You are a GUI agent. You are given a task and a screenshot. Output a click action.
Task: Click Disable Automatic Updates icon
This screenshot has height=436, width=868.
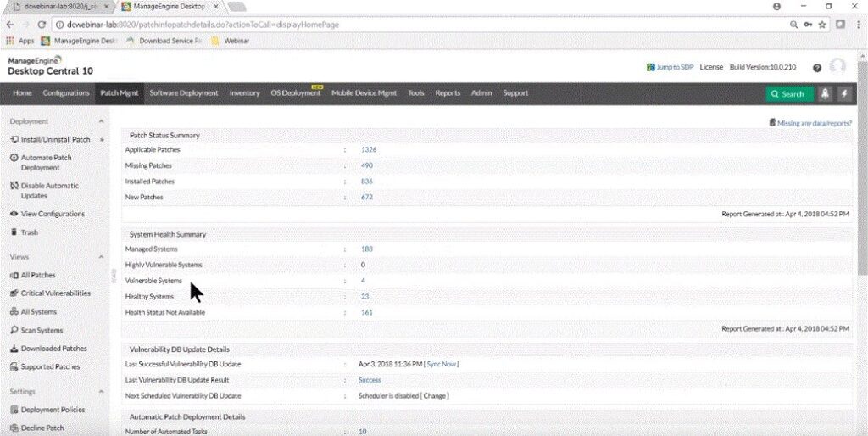[14, 186]
